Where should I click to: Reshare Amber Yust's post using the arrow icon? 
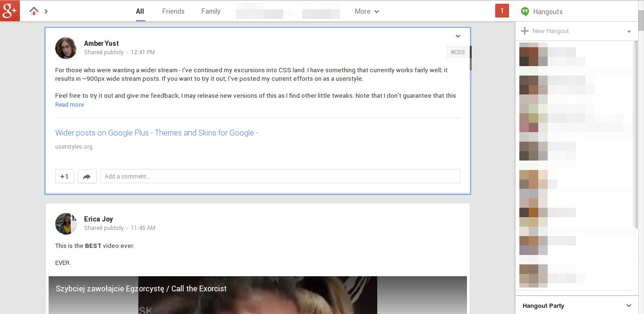[x=87, y=176]
